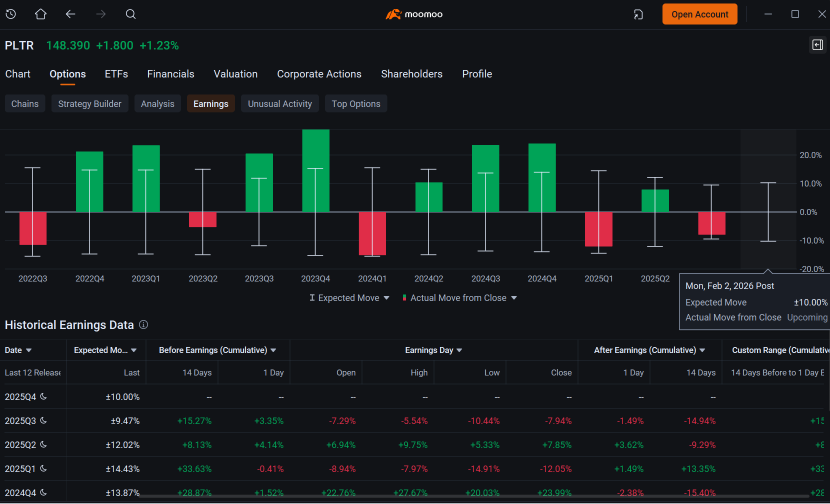Select the Options tab
This screenshot has height=504, width=830.
(x=68, y=74)
